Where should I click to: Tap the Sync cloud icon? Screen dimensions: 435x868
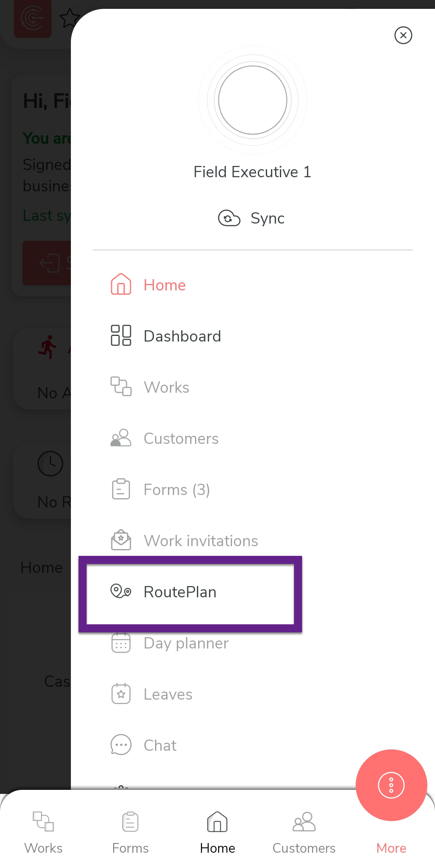click(229, 218)
